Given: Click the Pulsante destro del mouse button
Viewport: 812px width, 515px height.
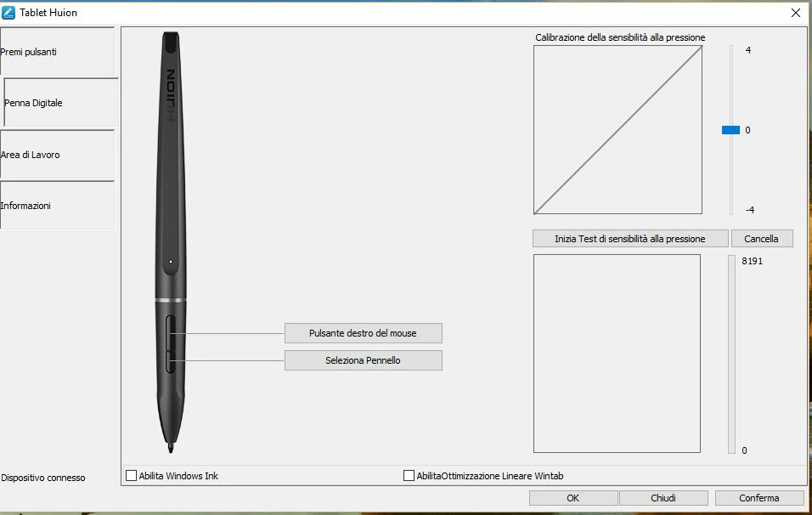Looking at the screenshot, I should point(363,333).
